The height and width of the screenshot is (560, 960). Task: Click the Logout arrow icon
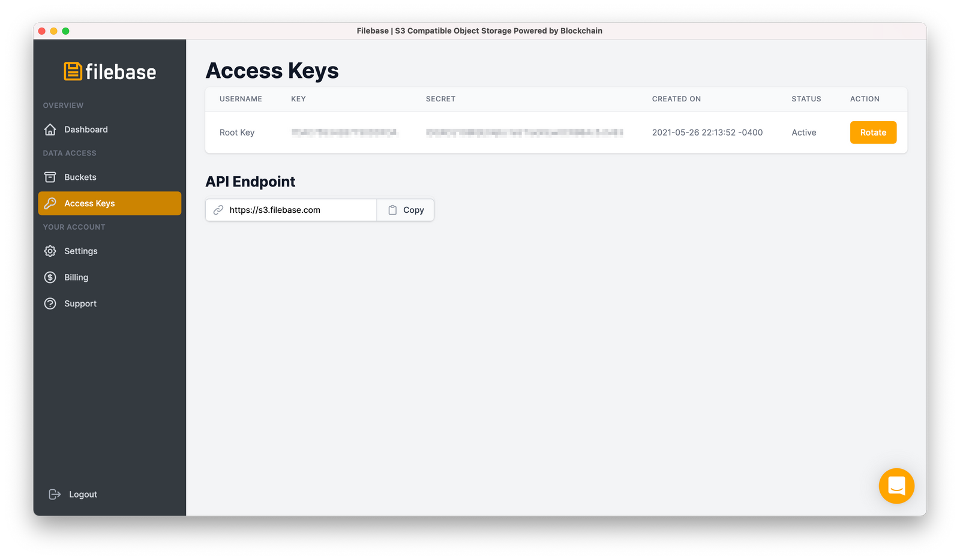point(53,493)
